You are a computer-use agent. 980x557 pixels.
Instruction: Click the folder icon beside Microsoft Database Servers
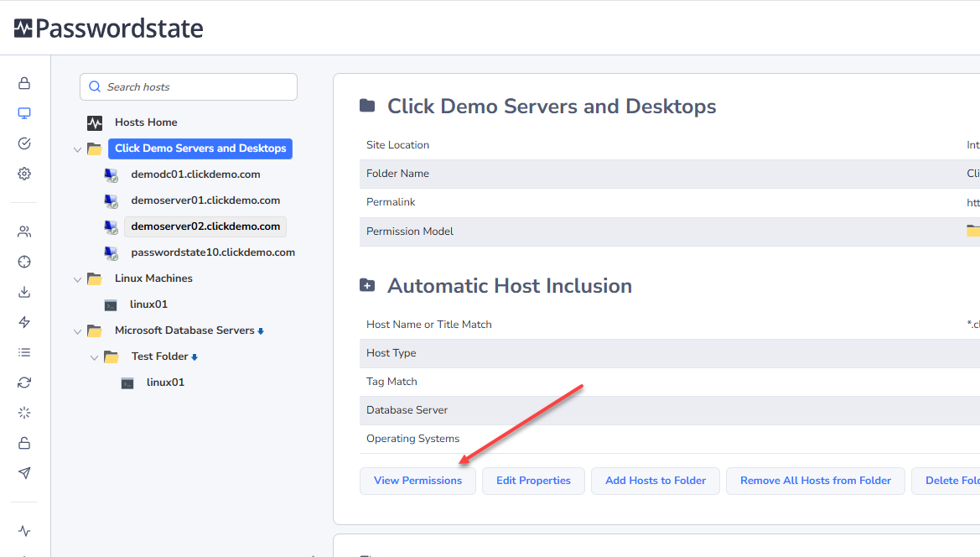(95, 331)
